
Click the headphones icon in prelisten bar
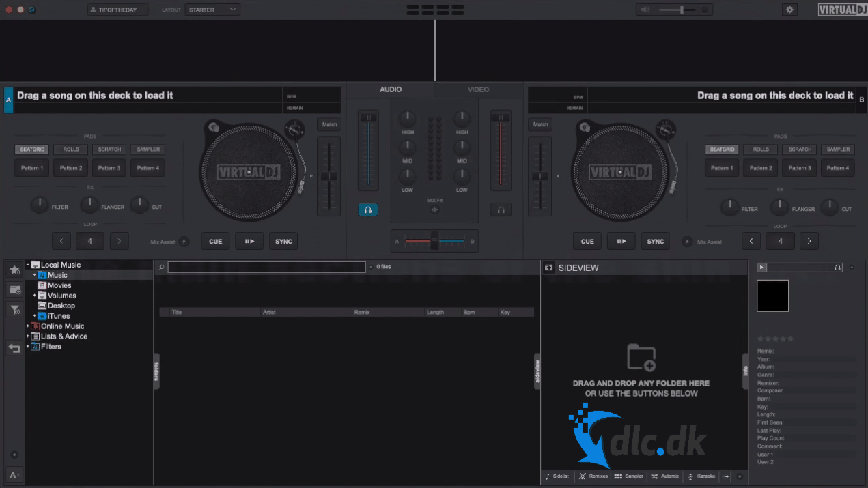click(837, 268)
